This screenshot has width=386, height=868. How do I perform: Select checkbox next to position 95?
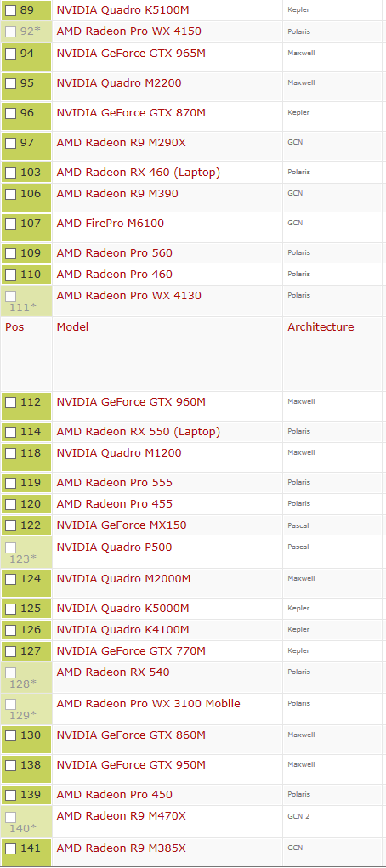(x=10, y=83)
